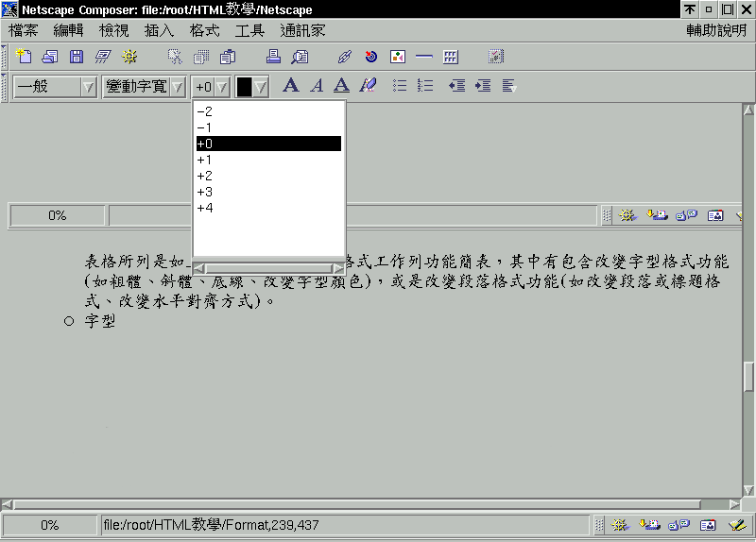Select +4 in the font size list
This screenshot has height=542, width=756.
[268, 208]
